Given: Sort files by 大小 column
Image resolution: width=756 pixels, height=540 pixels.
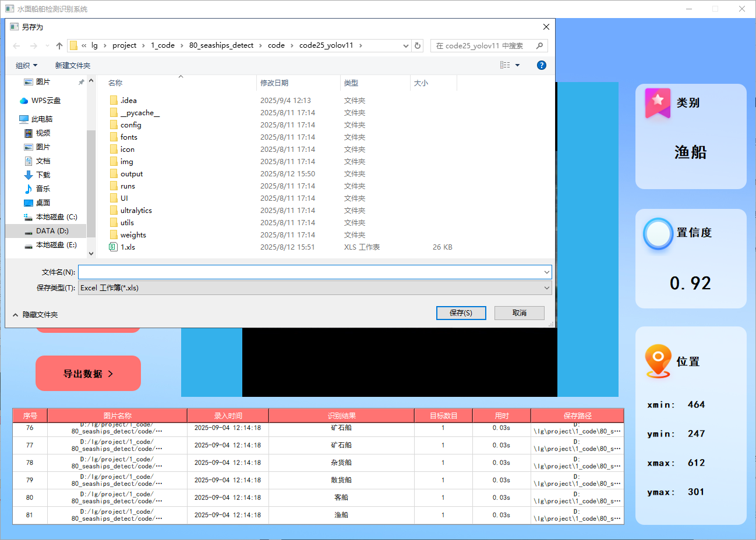Looking at the screenshot, I should pyautogui.click(x=433, y=83).
